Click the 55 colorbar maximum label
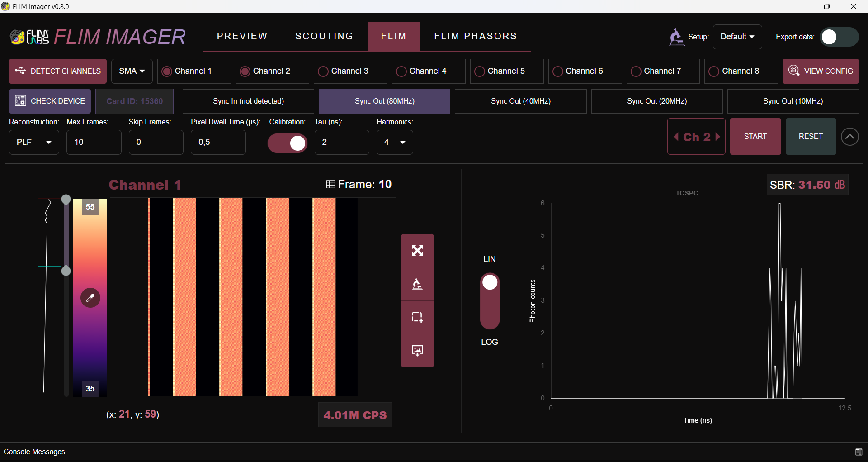The width and height of the screenshot is (868, 462). [x=90, y=207]
